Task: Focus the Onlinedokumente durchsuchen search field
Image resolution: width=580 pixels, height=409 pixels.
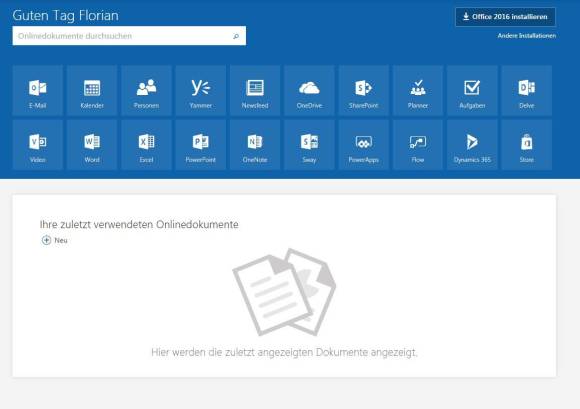Action: pyautogui.click(x=129, y=36)
